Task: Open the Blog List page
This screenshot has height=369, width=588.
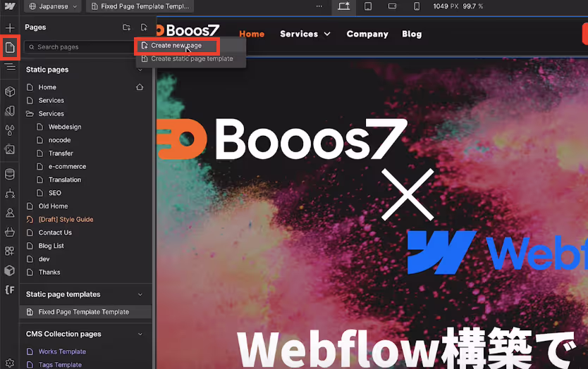Action: point(85,246)
